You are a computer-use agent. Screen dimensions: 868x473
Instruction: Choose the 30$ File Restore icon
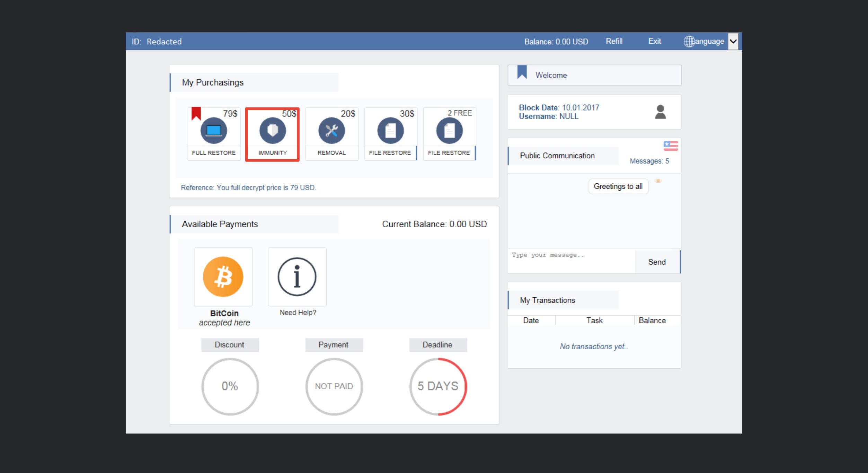coord(390,131)
